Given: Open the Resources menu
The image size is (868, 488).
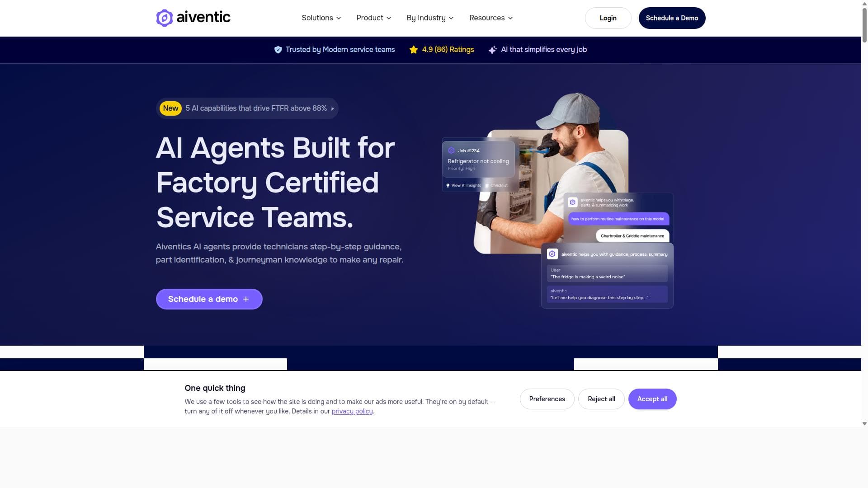Looking at the screenshot, I should click(491, 18).
